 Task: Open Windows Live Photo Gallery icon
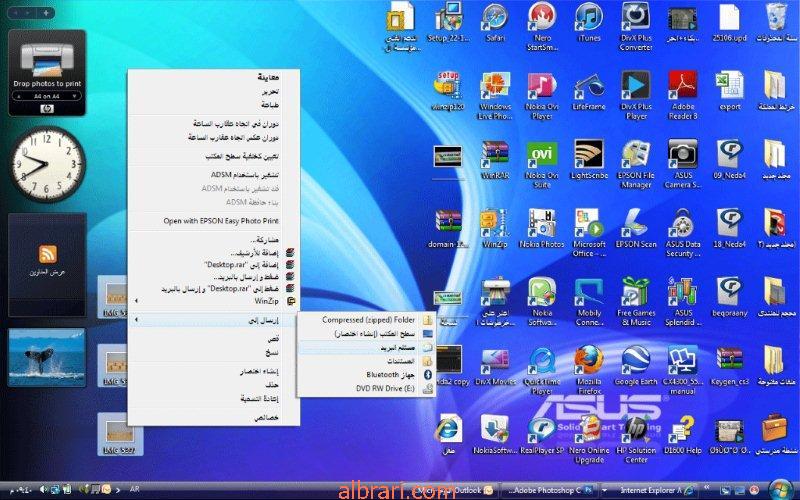tap(495, 95)
